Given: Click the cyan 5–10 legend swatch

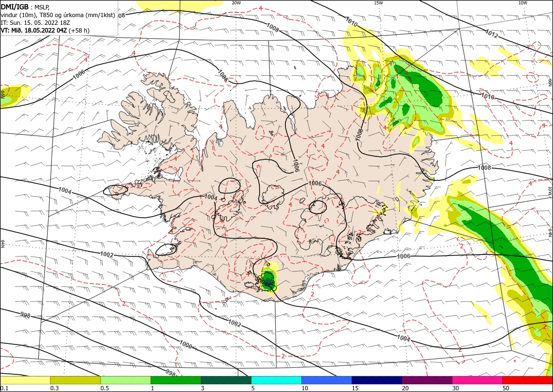Looking at the screenshot, I should (x=276, y=380).
